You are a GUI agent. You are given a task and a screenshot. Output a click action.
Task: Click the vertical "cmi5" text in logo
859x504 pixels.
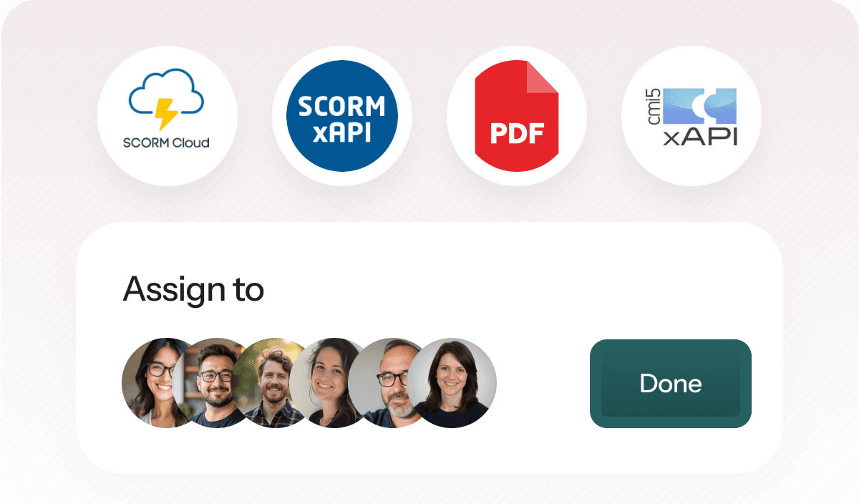coord(654,107)
